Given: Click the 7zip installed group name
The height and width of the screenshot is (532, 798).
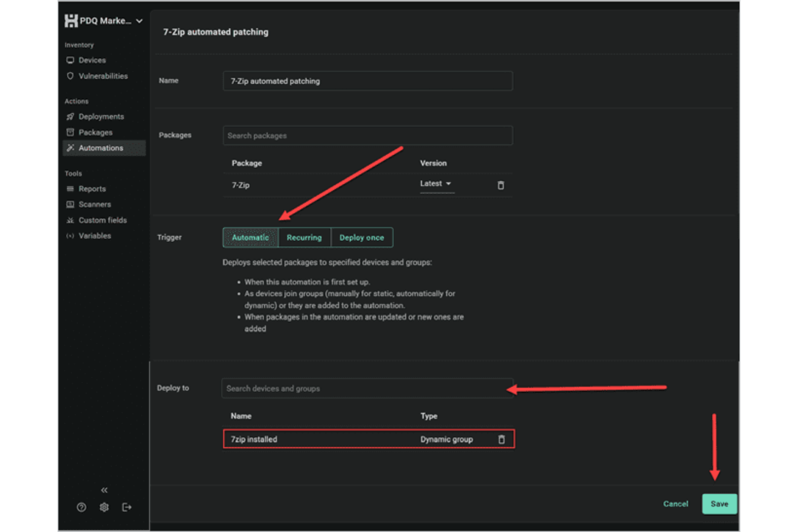Looking at the screenshot, I should pos(254,439).
